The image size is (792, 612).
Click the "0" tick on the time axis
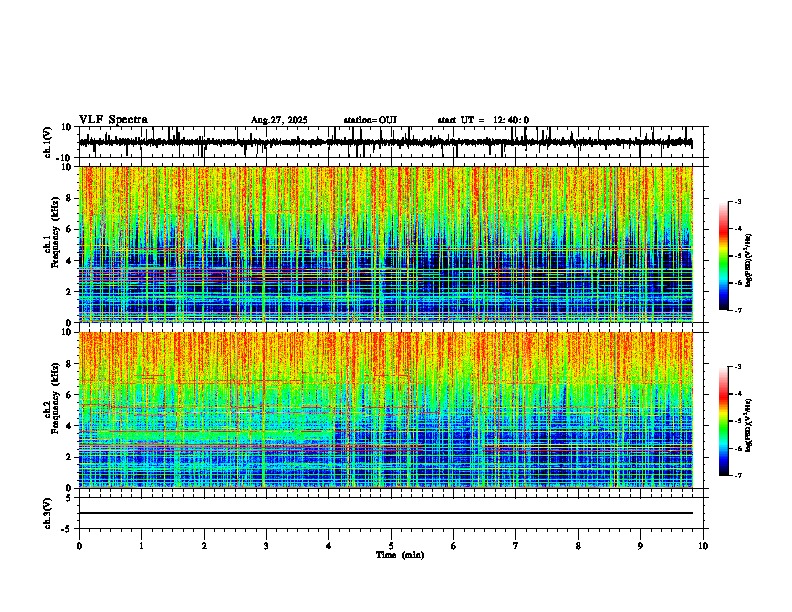click(x=79, y=546)
